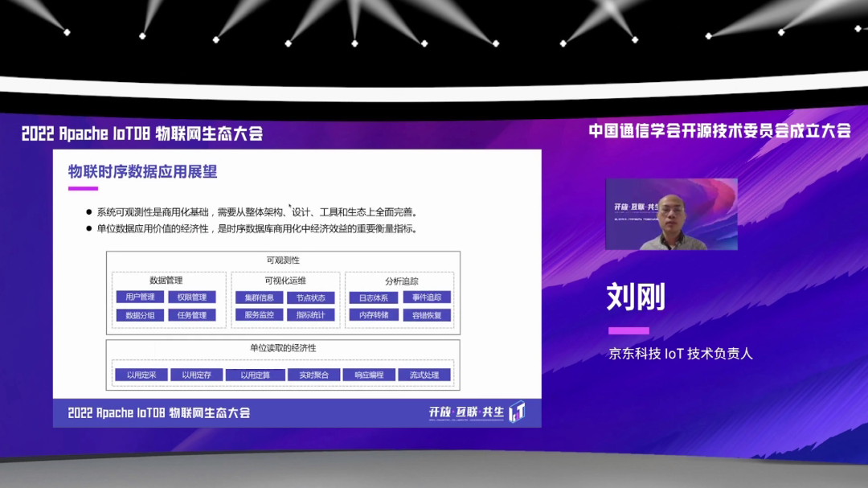The height and width of the screenshot is (488, 868).
Task: Click the 节点状态 box
Action: (x=310, y=297)
